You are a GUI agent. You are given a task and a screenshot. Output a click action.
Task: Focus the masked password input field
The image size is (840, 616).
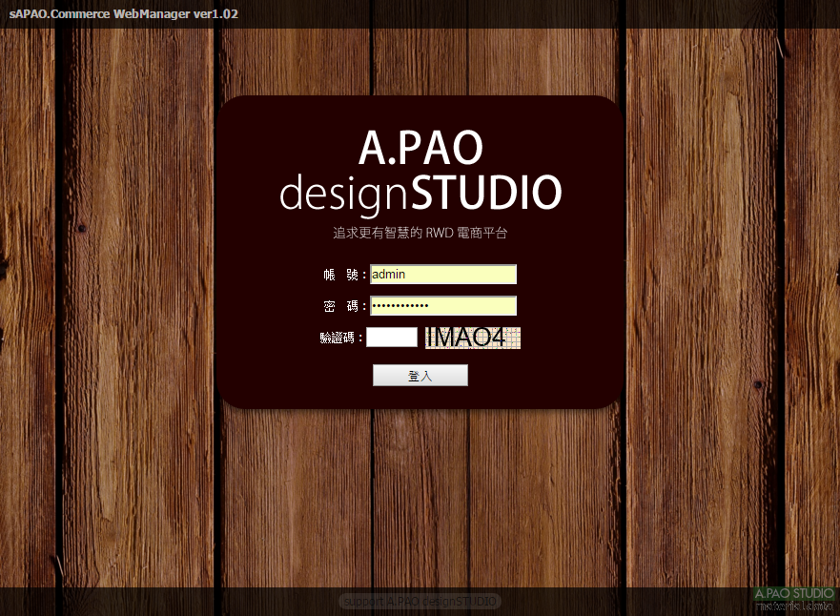tap(442, 306)
